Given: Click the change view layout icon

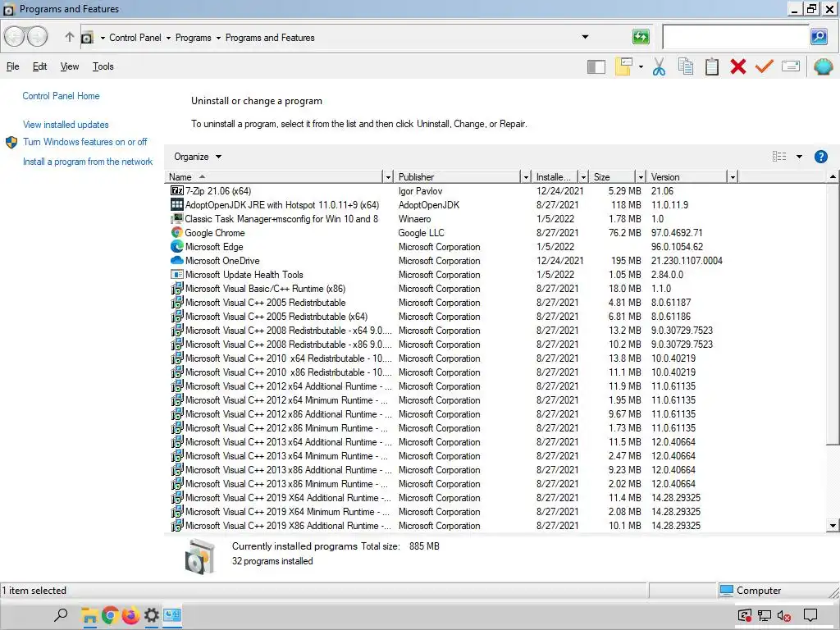Looking at the screenshot, I should point(779,157).
